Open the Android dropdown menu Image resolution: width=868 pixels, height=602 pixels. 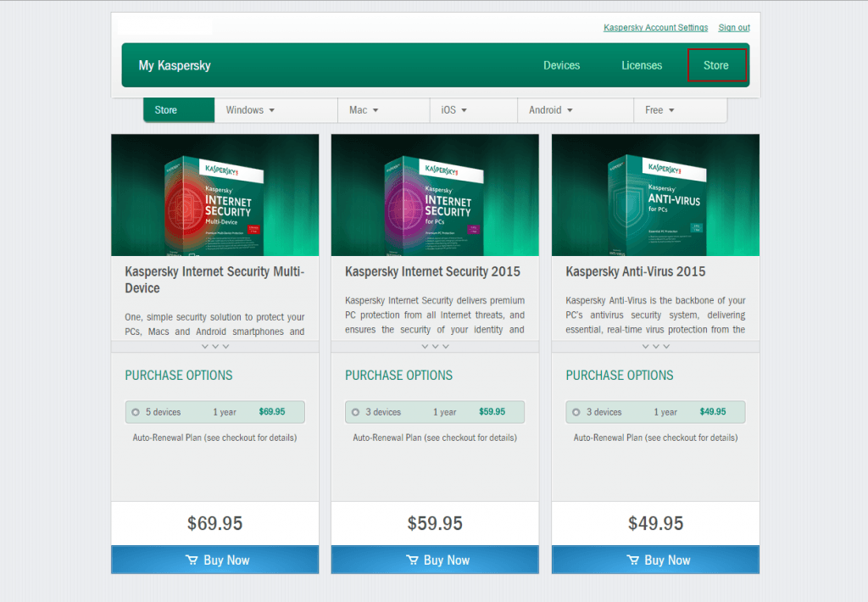point(576,110)
